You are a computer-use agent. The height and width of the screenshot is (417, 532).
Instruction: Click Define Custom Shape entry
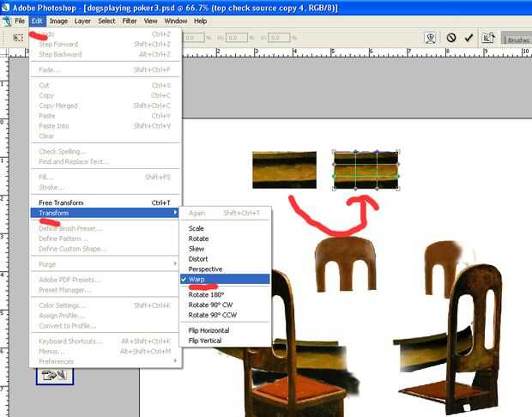(105, 249)
